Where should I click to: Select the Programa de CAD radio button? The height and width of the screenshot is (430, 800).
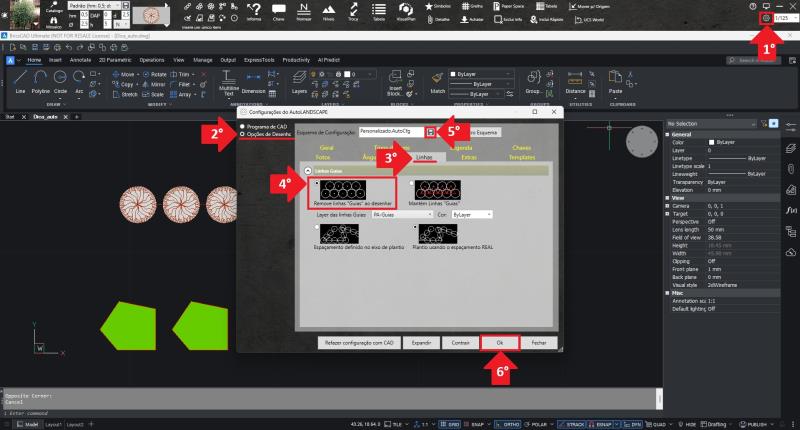coord(243,127)
